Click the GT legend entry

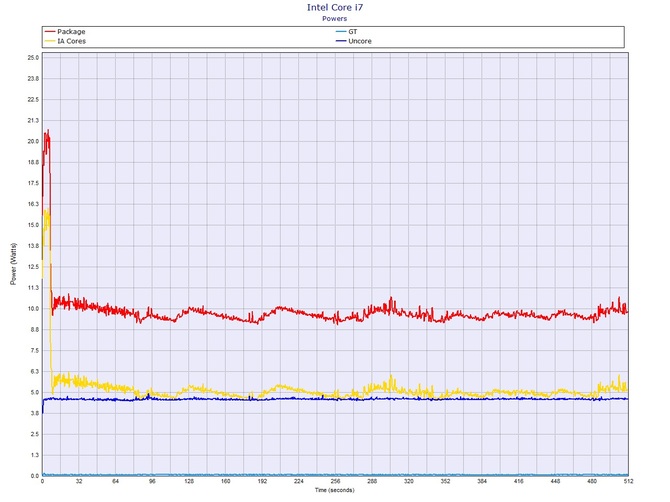(x=347, y=32)
